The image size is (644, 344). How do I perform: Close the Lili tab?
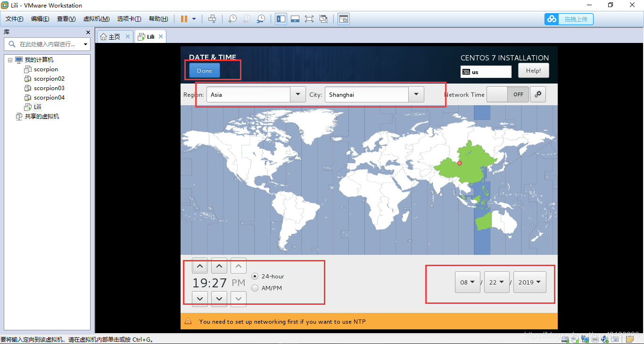[x=161, y=36]
